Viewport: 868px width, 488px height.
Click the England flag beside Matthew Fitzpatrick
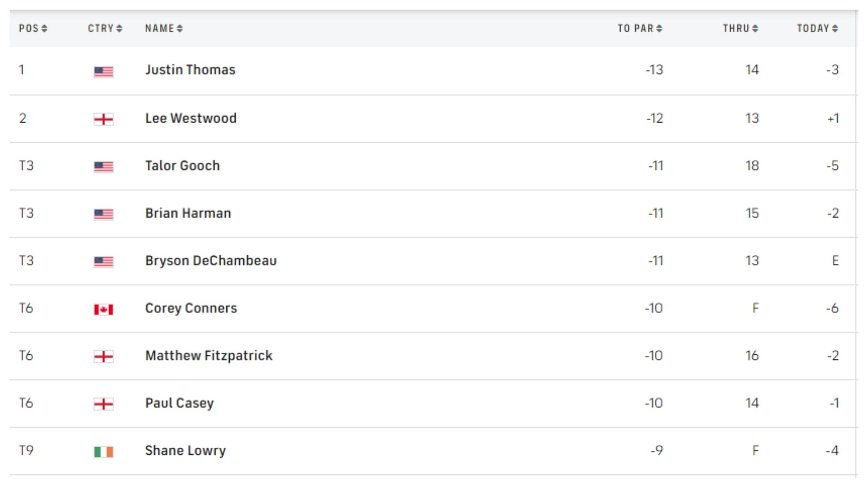coord(103,357)
